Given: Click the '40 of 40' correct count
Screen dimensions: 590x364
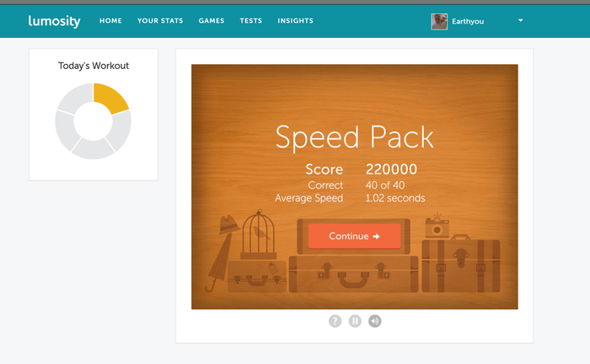Looking at the screenshot, I should tap(385, 185).
